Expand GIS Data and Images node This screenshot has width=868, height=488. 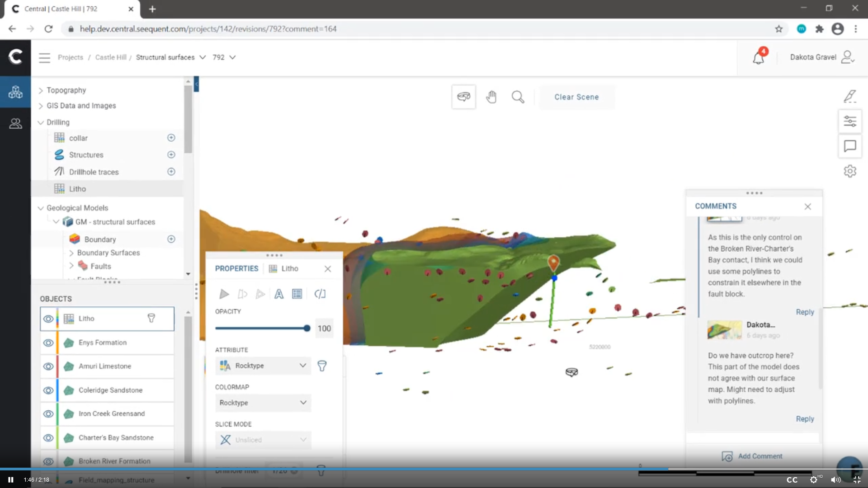click(x=41, y=106)
